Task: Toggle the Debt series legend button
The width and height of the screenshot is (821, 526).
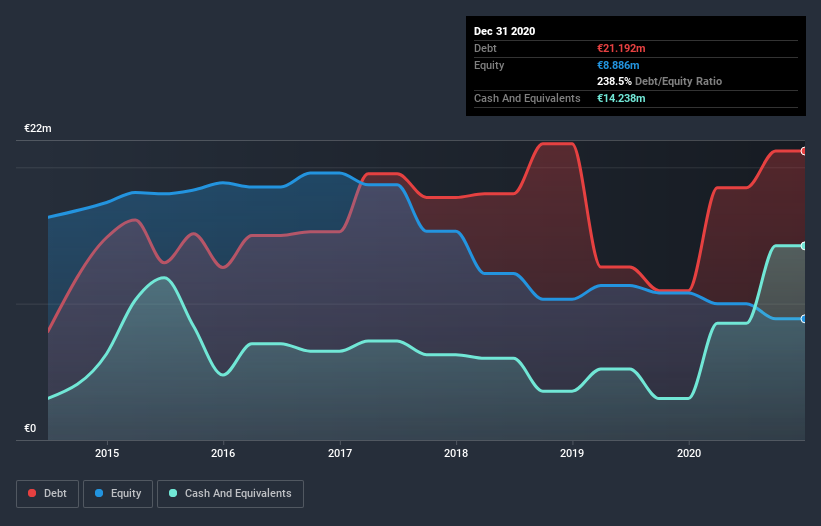Action: point(47,494)
